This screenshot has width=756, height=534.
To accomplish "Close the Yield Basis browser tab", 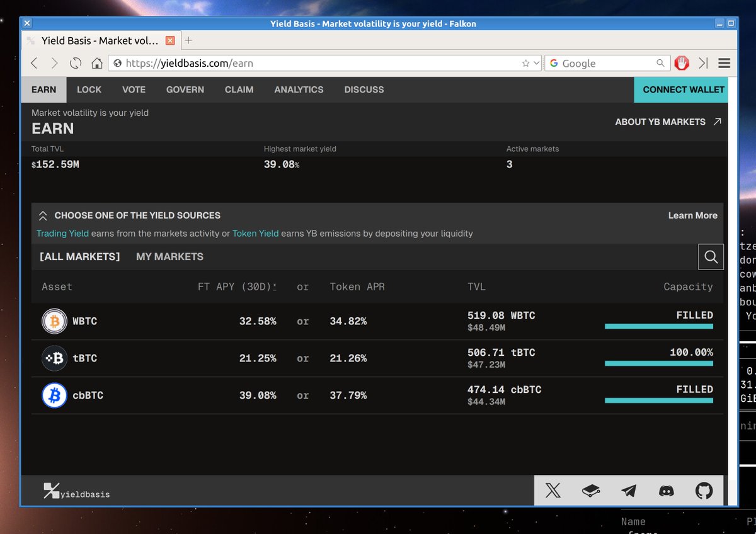I will point(170,40).
